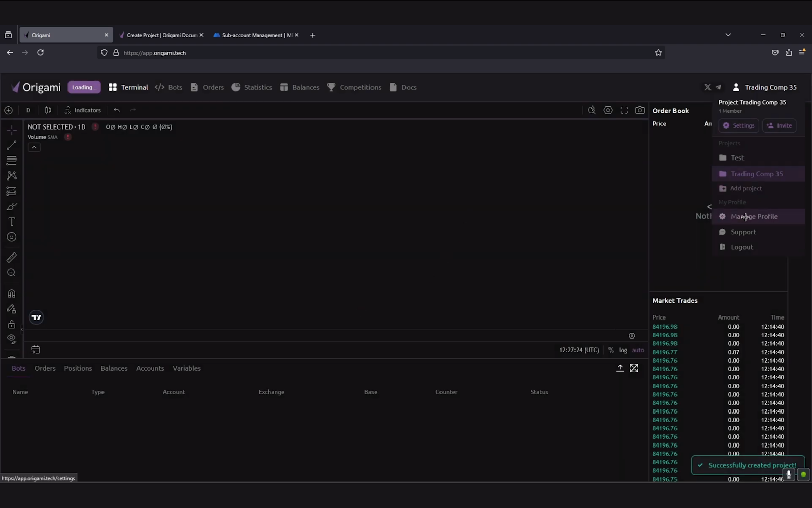812x508 pixels.
Task: Open the Terminal navigation tab
Action: coord(128,87)
